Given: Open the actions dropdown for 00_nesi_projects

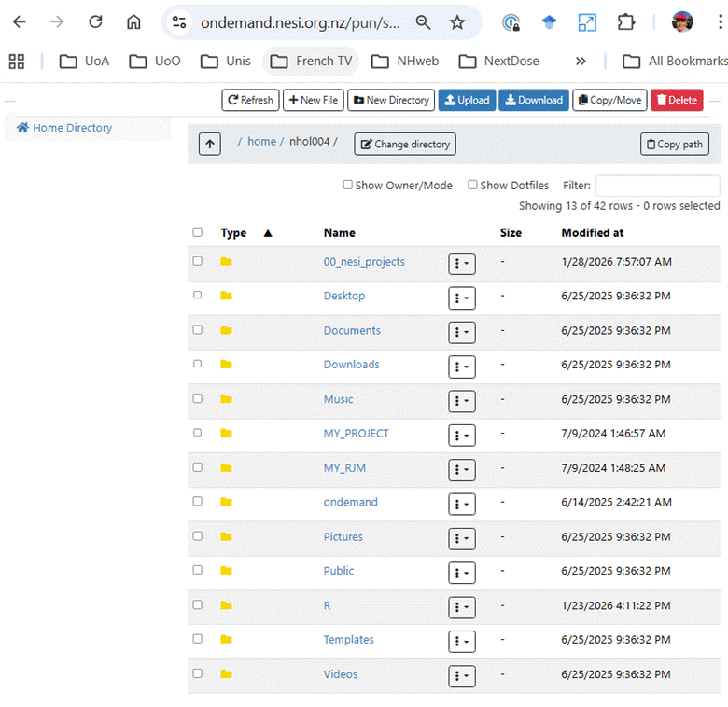Looking at the screenshot, I should [x=461, y=264].
